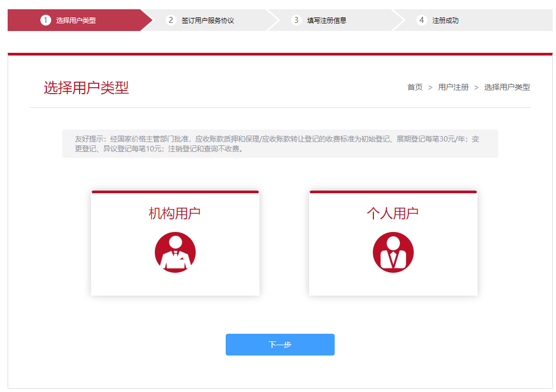
Task: Click the red 选择用户类型 page heading
Action: point(86,88)
